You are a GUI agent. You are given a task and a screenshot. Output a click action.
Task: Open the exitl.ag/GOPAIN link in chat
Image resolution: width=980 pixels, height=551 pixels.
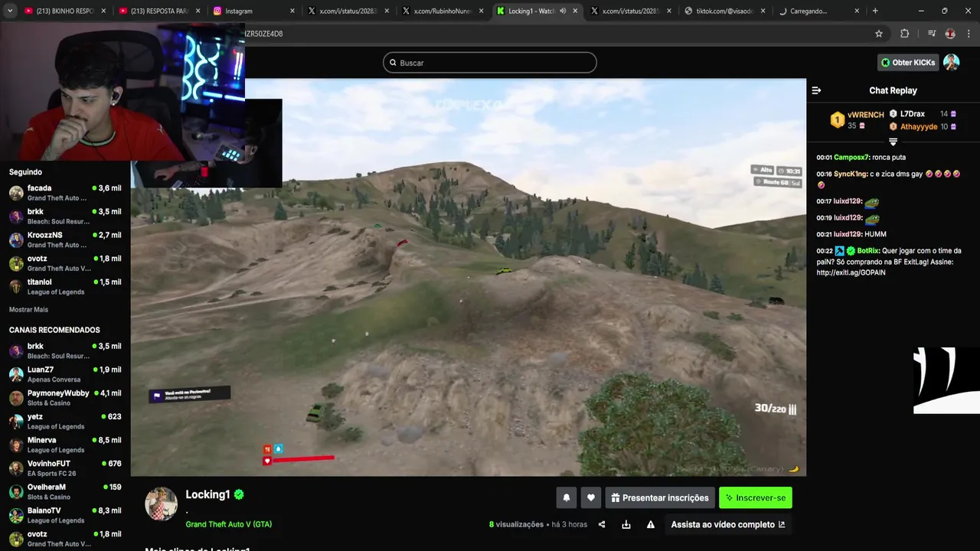[x=851, y=272]
